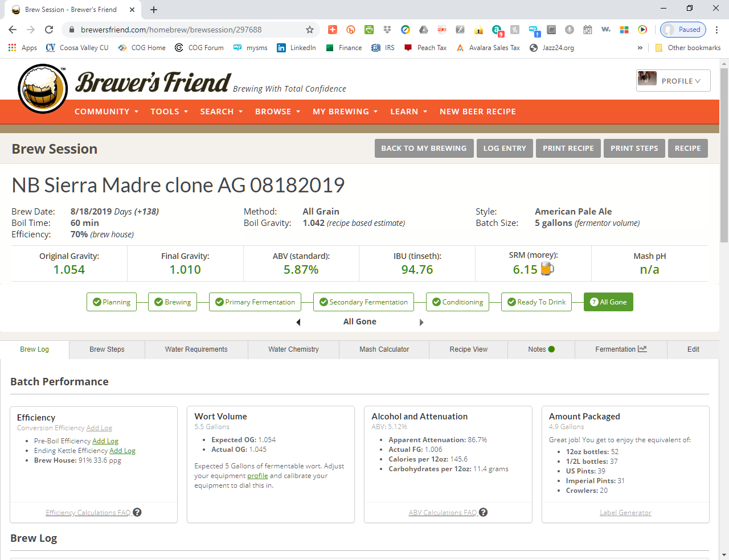Screen dimensions: 729x560
Task: Click the green printer extension icon
Action: 369,30
